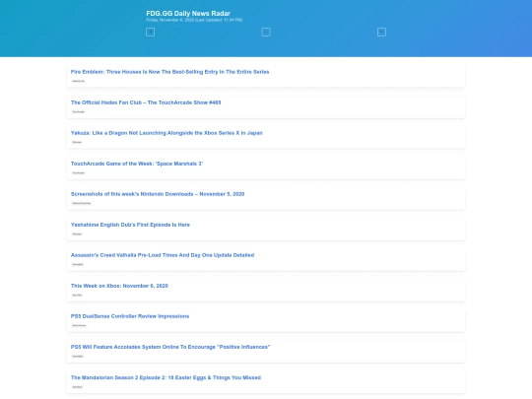Open The Mandalorian Season 2 Episode 2 article

pos(166,377)
